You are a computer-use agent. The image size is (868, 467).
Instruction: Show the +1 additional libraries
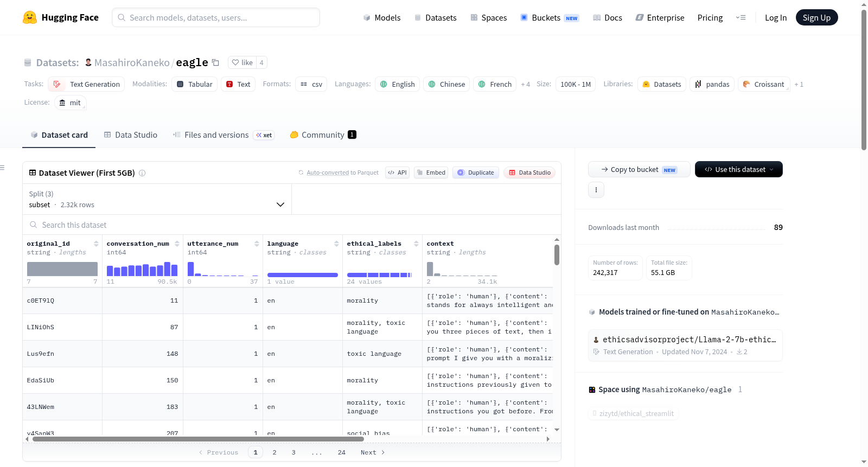(x=799, y=84)
